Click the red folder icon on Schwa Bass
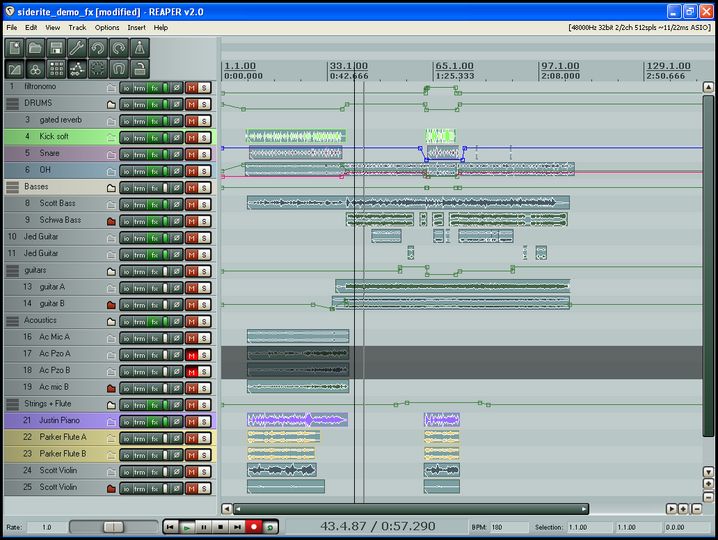This screenshot has height=540, width=718. click(111, 221)
